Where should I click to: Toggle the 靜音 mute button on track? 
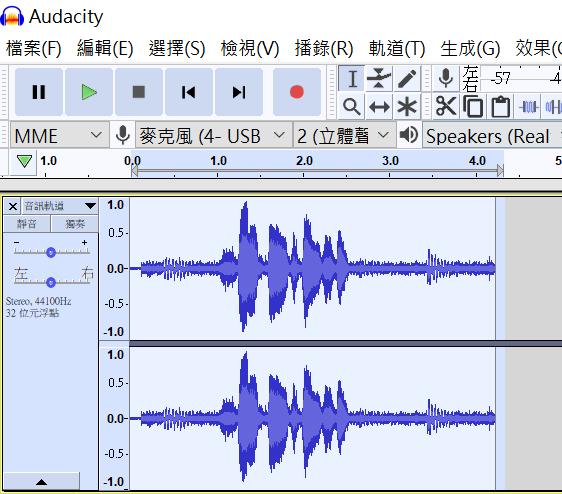[x=27, y=224]
